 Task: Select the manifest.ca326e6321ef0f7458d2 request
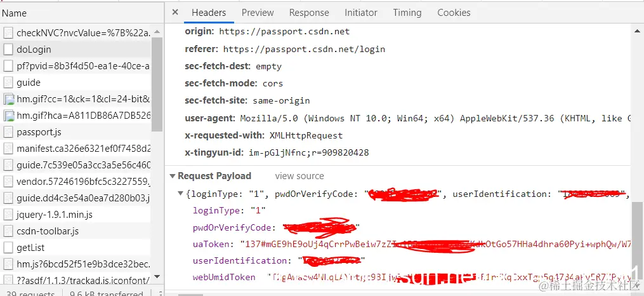pyautogui.click(x=76, y=149)
